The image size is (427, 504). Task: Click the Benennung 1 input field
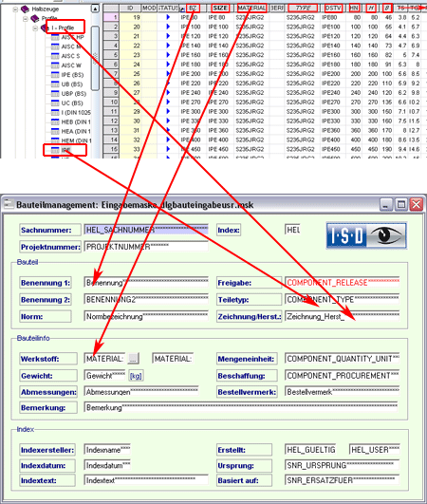(146, 283)
